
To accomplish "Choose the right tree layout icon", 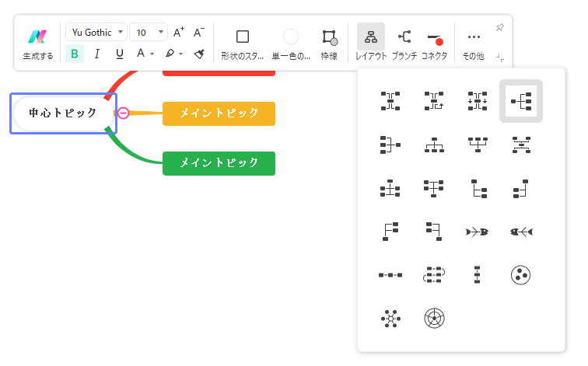I will tap(479, 188).
